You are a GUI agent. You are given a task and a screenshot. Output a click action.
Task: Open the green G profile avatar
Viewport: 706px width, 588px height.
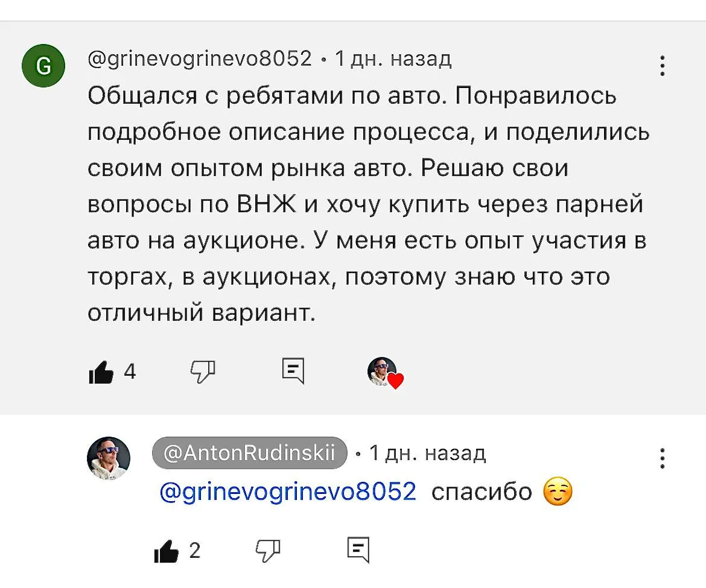(43, 66)
